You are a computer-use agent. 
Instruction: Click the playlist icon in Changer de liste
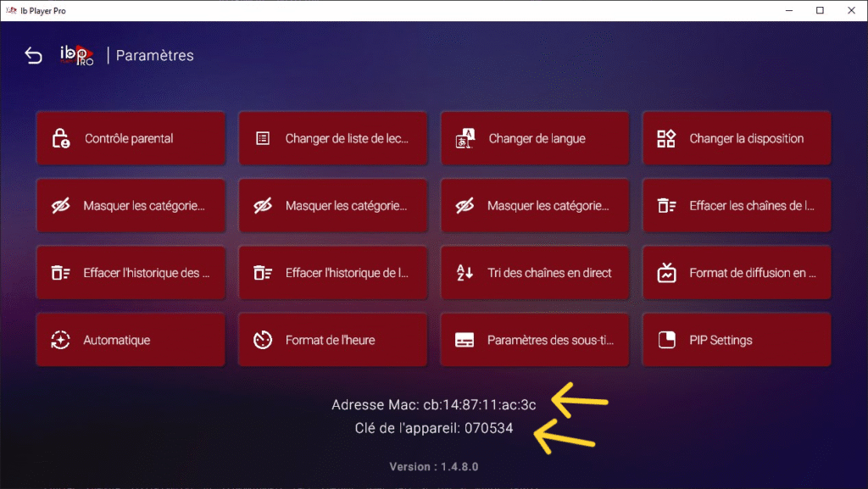pos(263,138)
